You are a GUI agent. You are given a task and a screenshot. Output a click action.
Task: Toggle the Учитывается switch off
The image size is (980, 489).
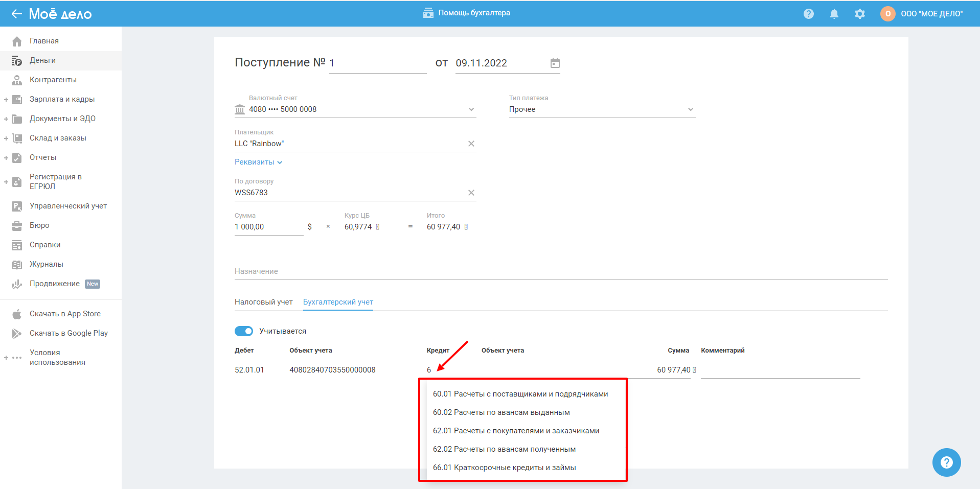244,331
